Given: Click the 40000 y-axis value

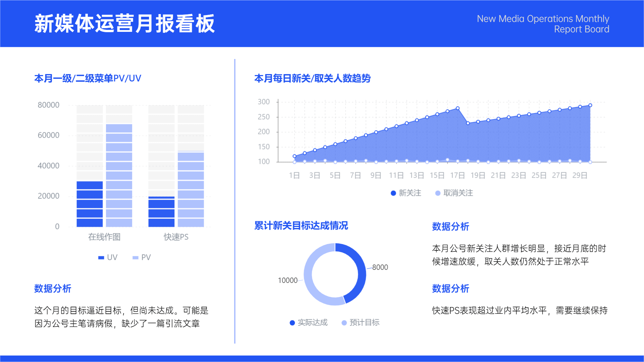Looking at the screenshot, I should pyautogui.click(x=49, y=166).
